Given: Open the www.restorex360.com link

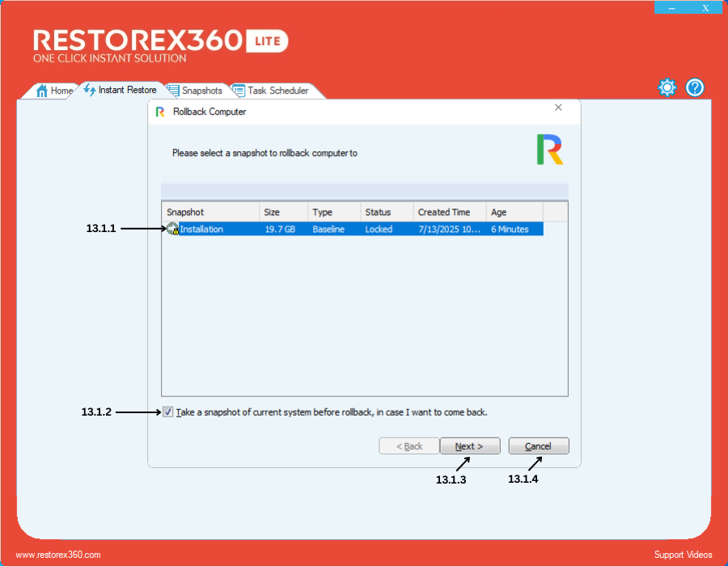Looking at the screenshot, I should [x=58, y=555].
